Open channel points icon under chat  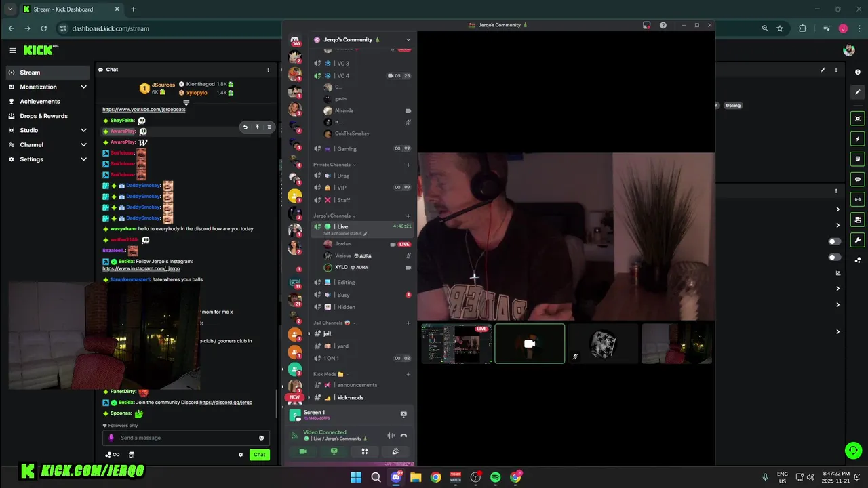(112, 455)
